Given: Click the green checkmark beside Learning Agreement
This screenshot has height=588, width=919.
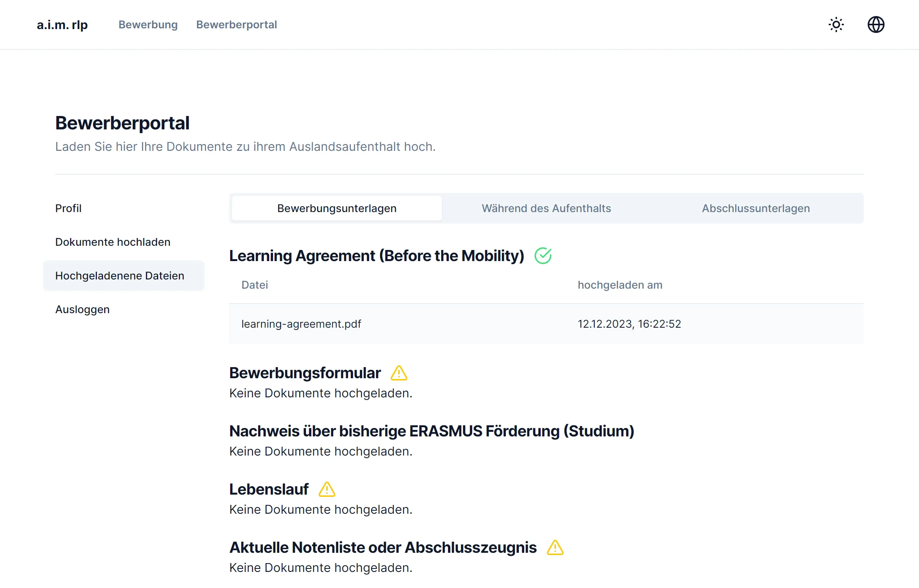Looking at the screenshot, I should point(543,256).
